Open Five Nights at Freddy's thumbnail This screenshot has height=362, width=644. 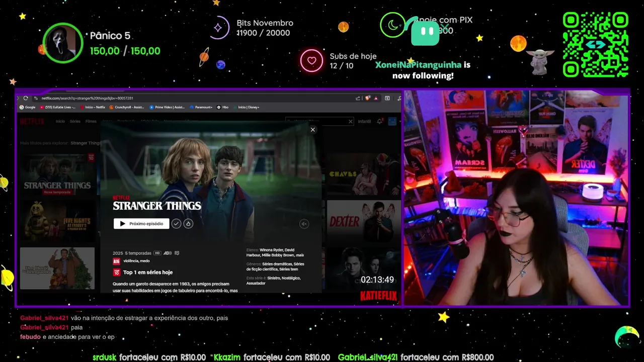[x=57, y=222]
